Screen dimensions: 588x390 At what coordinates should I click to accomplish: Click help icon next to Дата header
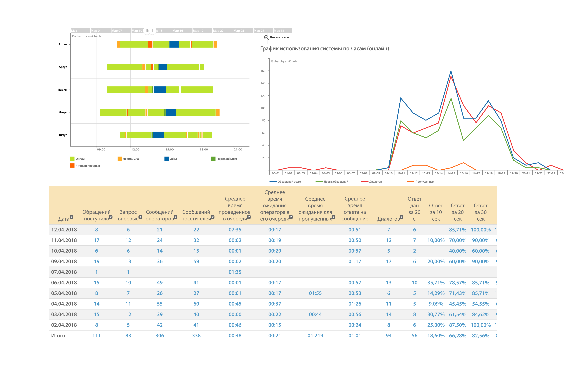71,217
